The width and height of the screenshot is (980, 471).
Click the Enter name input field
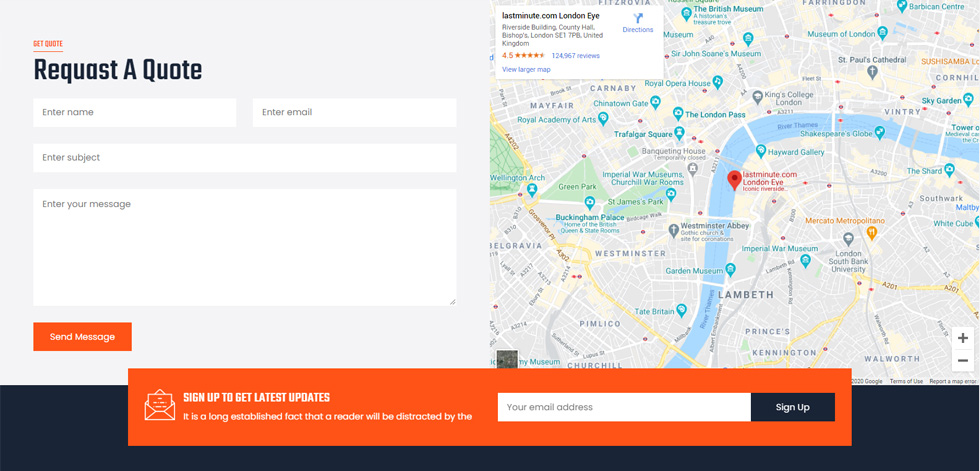coord(134,112)
